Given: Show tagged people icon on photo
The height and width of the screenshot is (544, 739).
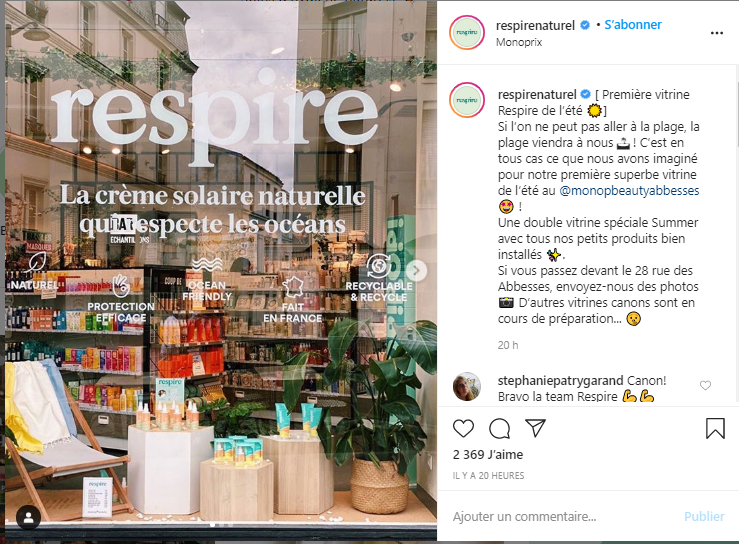Looking at the screenshot, I should pyautogui.click(x=28, y=518).
